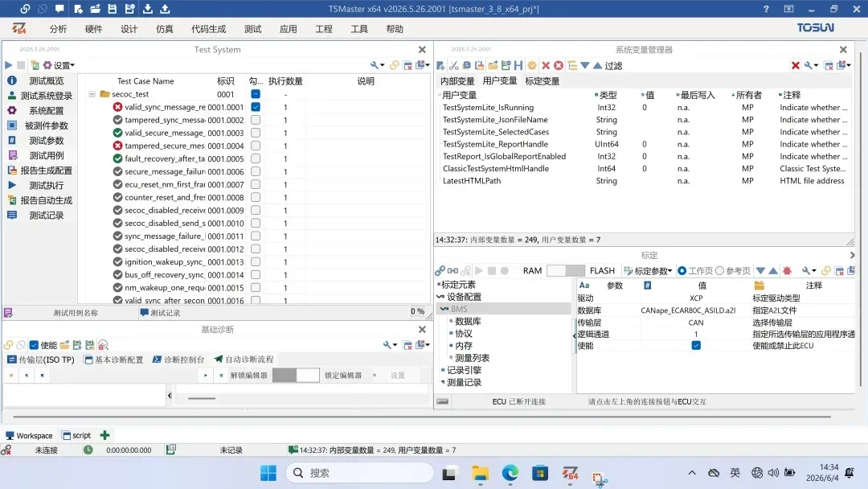868x489 pixels.
Task: Open the 分析 menu
Action: click(x=58, y=29)
